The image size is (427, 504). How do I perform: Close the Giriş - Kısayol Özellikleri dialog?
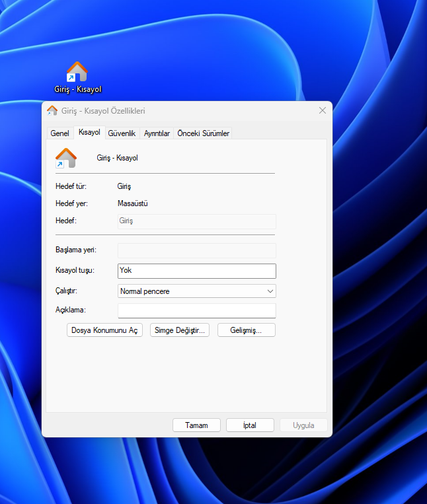[x=323, y=110]
